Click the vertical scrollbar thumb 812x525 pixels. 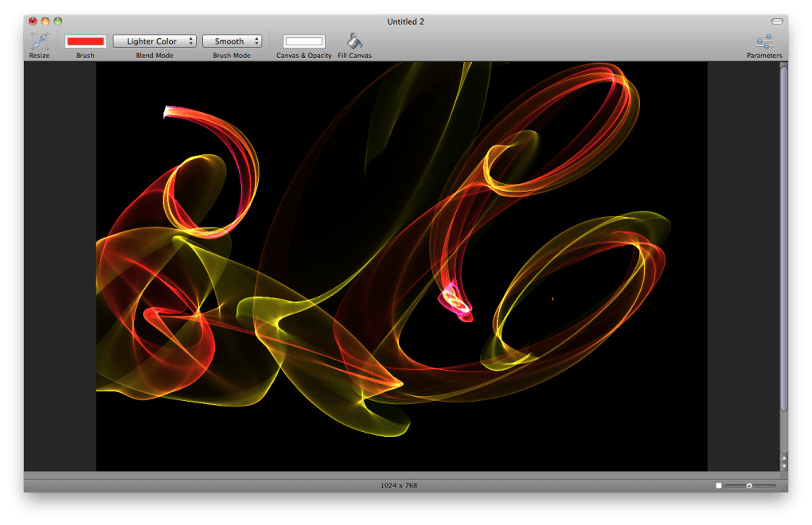784,238
